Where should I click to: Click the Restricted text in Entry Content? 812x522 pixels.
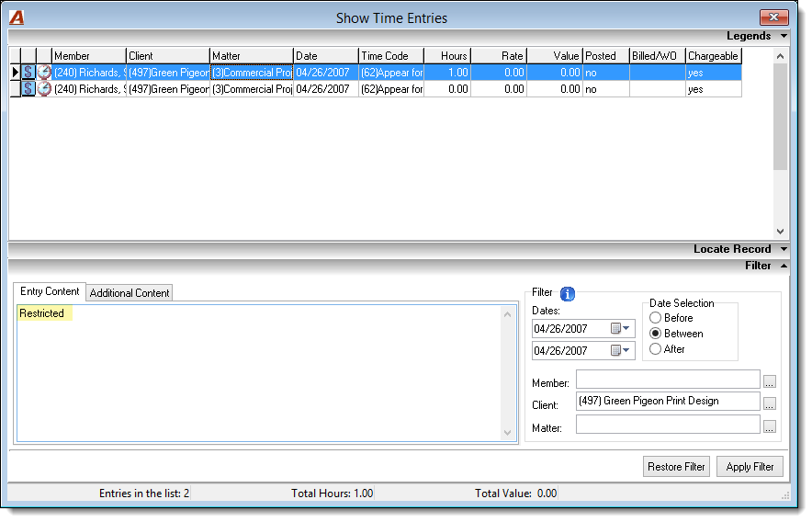(x=41, y=313)
